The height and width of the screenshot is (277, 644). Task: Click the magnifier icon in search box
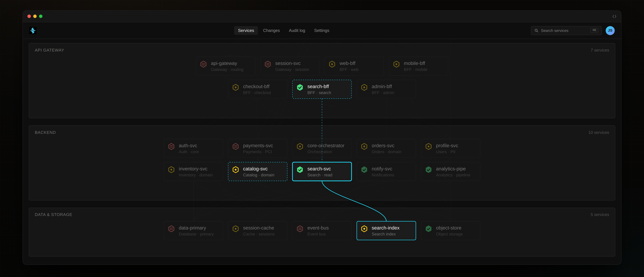536,30
